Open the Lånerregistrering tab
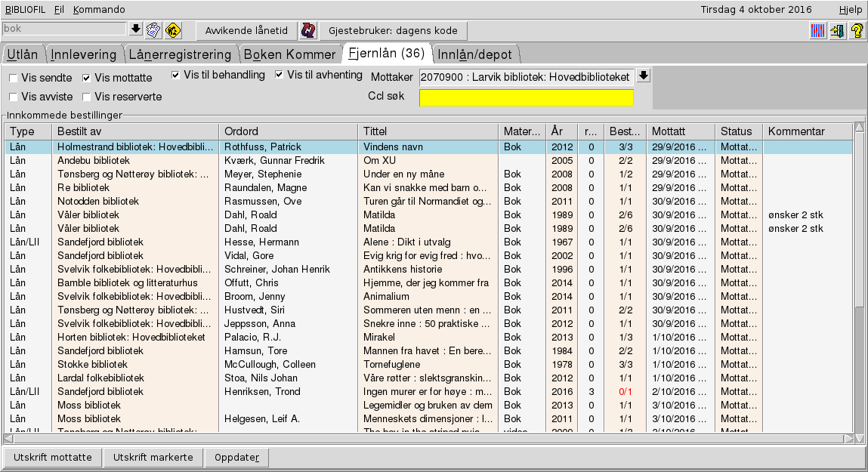The image size is (868, 472). pos(180,54)
